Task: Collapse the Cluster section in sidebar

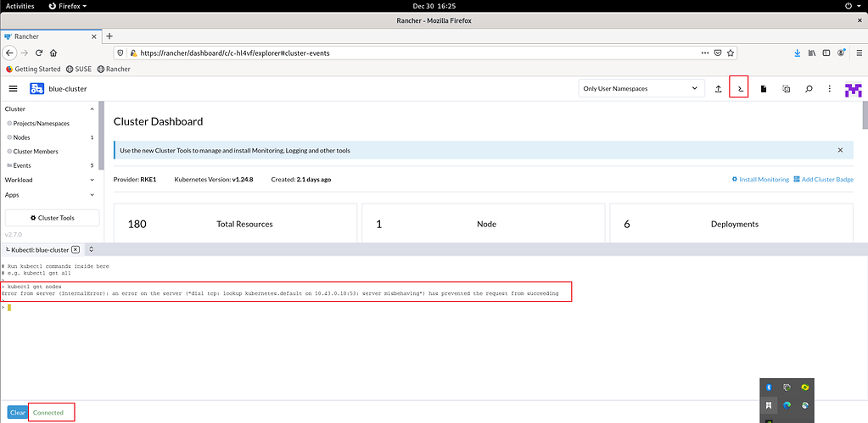Action: 91,109
